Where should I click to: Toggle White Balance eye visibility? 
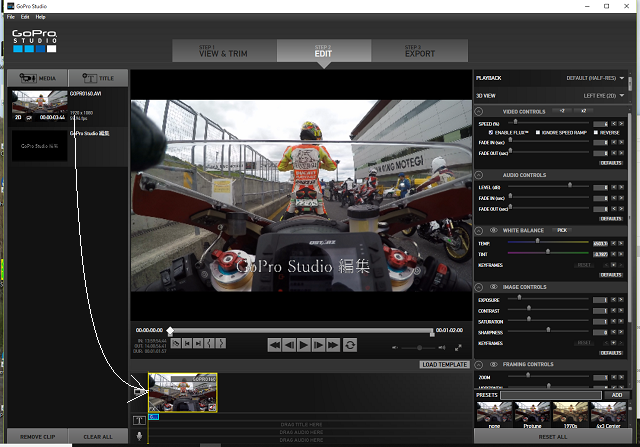pos(493,230)
